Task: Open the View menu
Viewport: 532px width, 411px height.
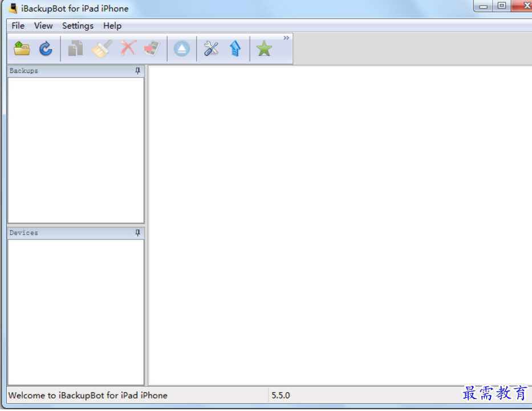Action: pyautogui.click(x=43, y=26)
